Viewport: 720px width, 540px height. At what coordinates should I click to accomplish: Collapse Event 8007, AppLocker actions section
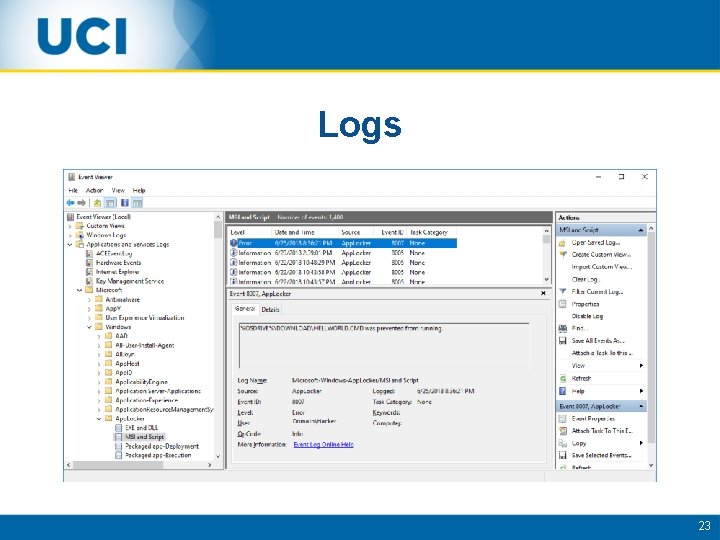641,406
